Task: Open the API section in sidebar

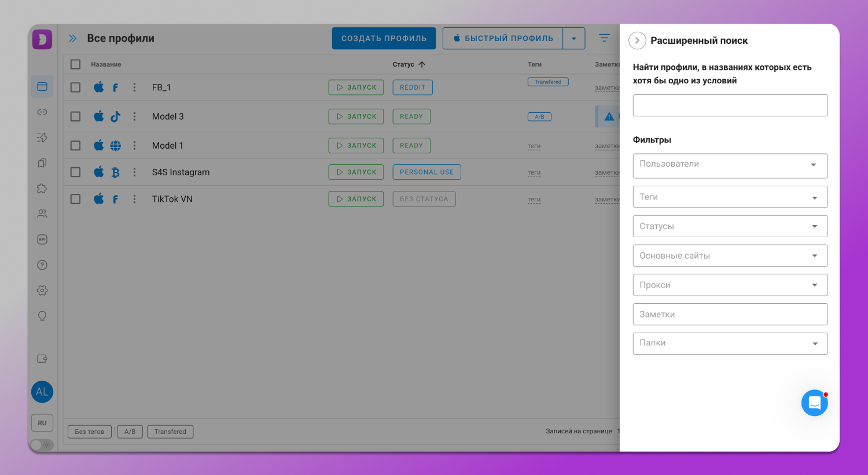Action: pyautogui.click(x=42, y=240)
